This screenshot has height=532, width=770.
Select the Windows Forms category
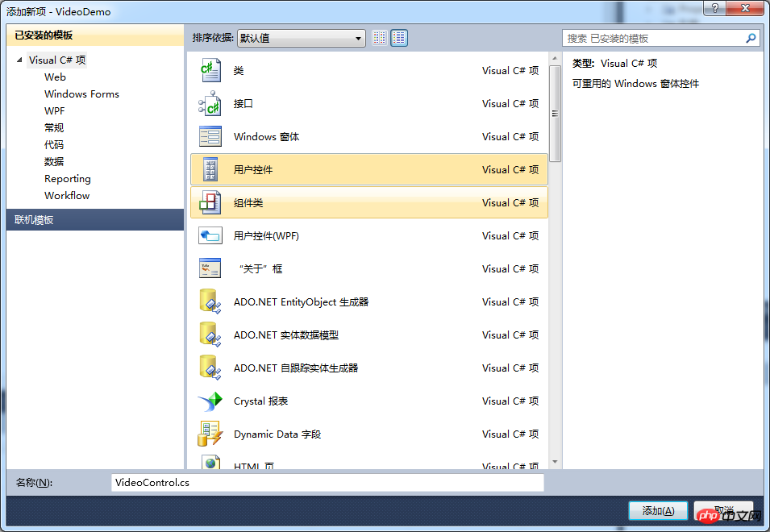81,94
